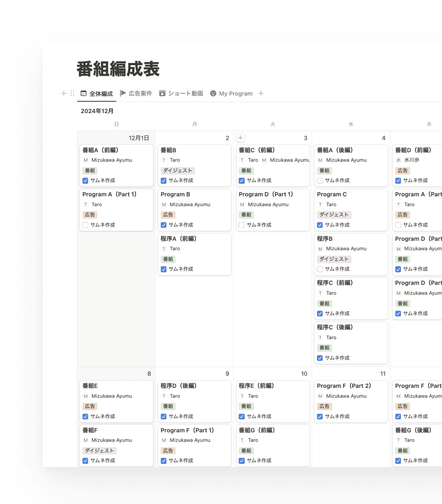Check サムネ作成 on Program A (Part 1)
The width and height of the screenshot is (442, 504).
tap(85, 225)
